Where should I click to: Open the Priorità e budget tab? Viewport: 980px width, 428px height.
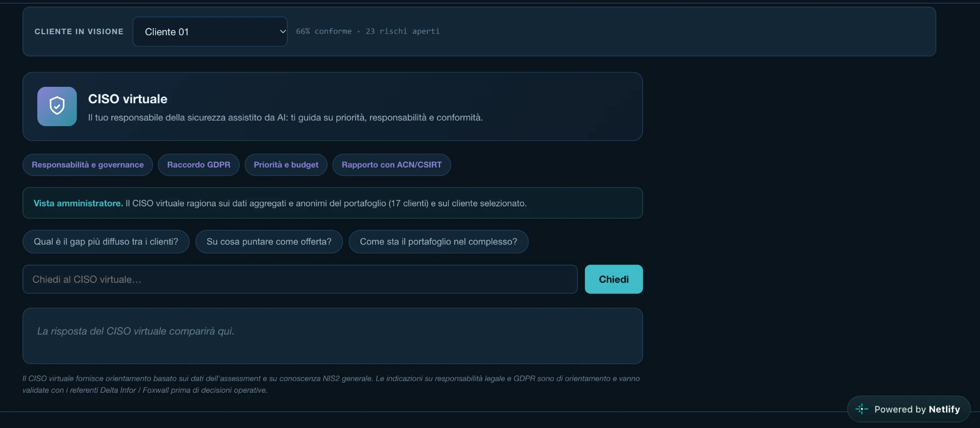coord(286,165)
